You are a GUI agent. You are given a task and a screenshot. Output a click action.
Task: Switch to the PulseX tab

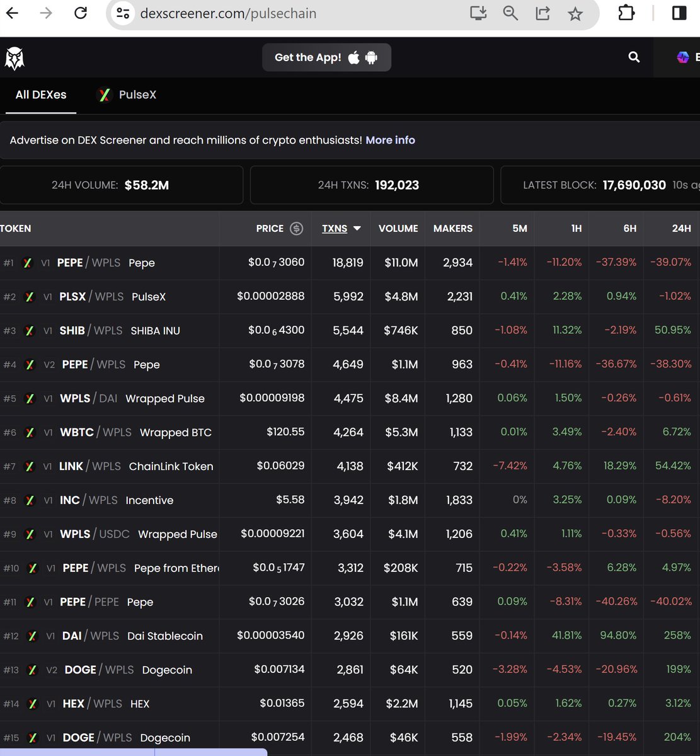click(127, 95)
